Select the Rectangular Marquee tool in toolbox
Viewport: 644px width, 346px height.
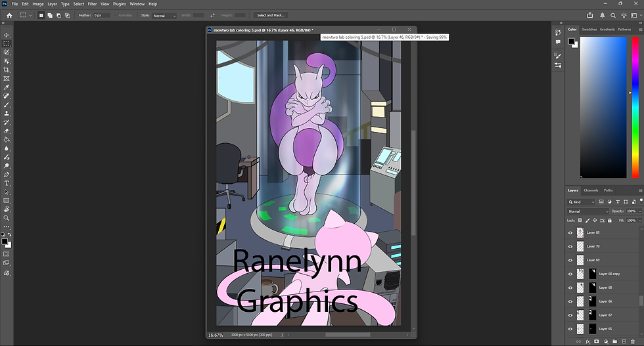point(6,43)
